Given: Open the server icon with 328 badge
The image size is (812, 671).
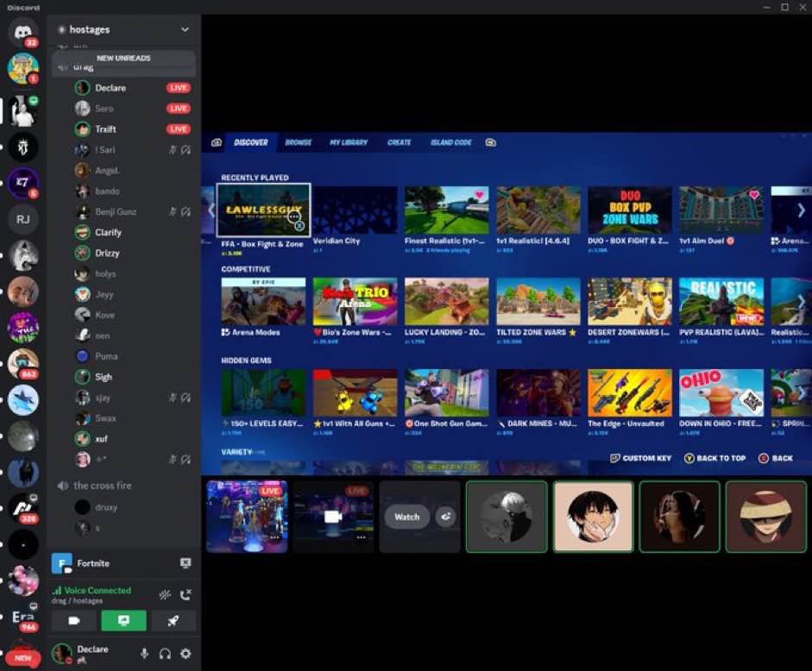Looking at the screenshot, I should [22, 509].
